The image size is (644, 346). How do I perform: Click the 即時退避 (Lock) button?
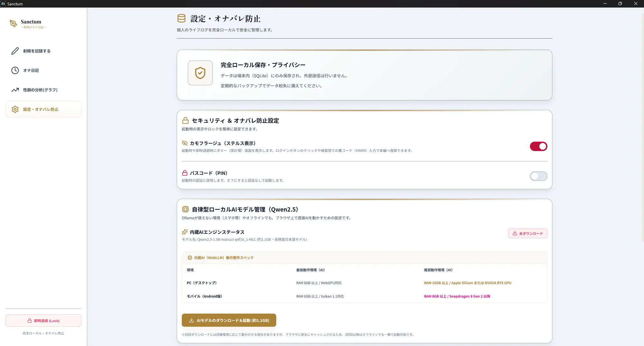pyautogui.click(x=43, y=321)
